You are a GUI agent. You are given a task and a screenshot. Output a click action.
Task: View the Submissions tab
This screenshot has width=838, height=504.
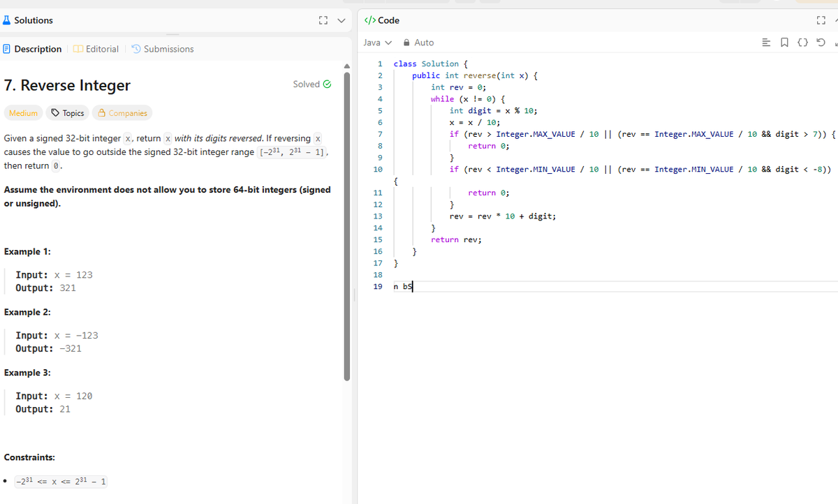(x=162, y=49)
